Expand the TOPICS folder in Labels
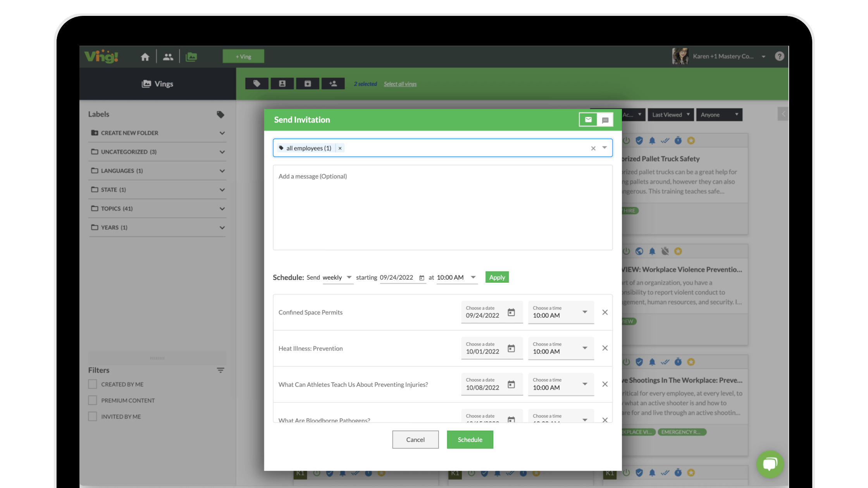The width and height of the screenshot is (868, 488). point(222,208)
